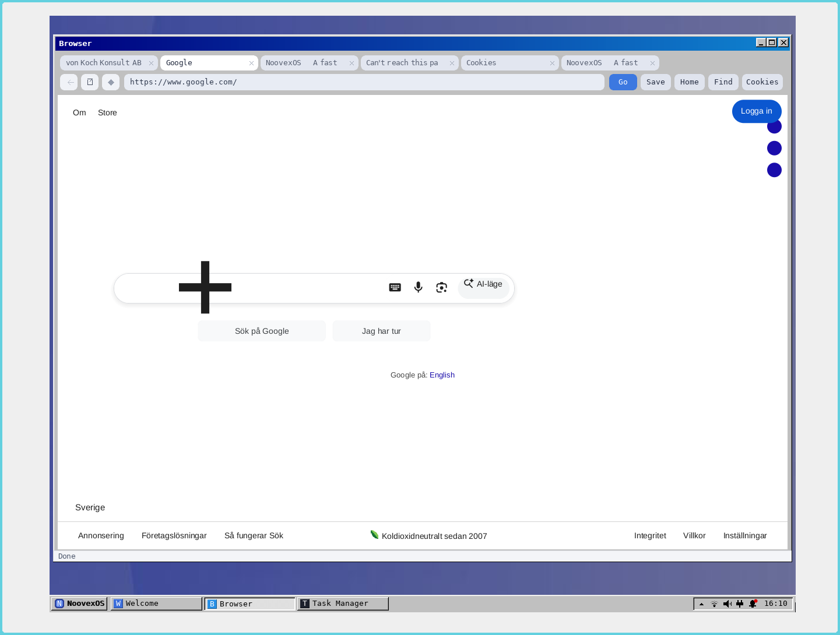840x635 pixels.
Task: Click inside the Google search box
Action: click(x=315, y=288)
